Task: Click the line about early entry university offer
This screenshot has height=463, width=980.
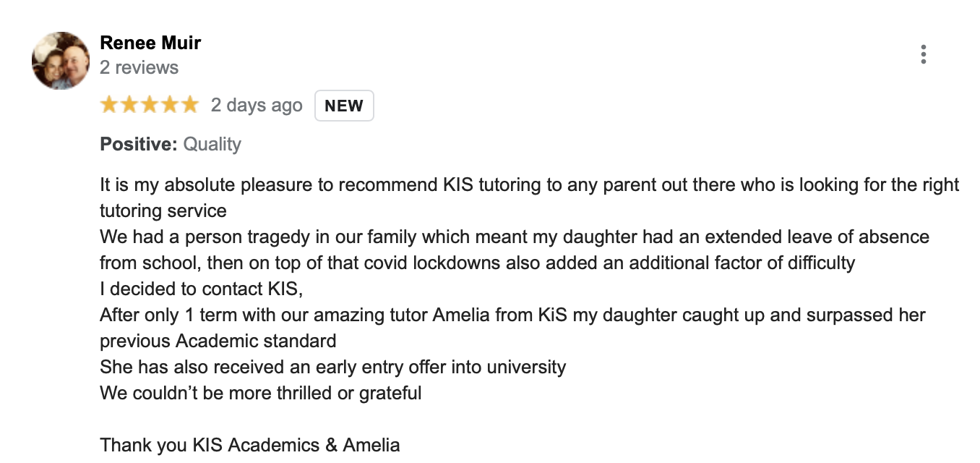Action: [x=332, y=368]
